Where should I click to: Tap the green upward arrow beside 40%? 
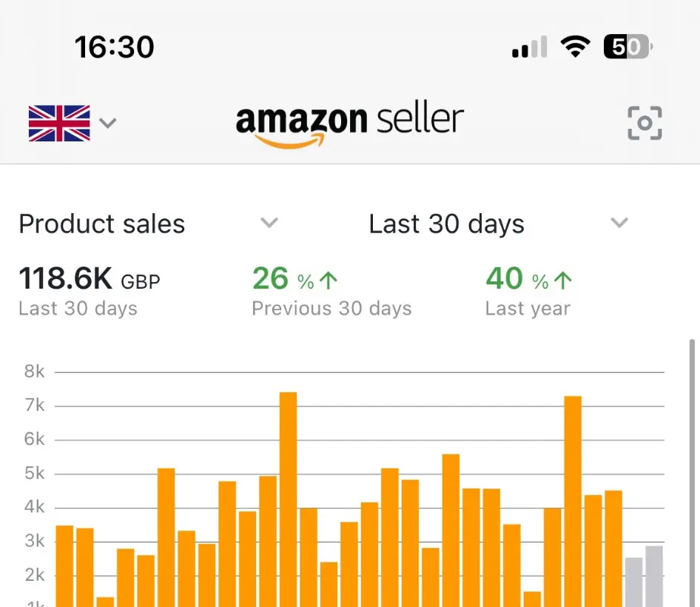(x=565, y=279)
